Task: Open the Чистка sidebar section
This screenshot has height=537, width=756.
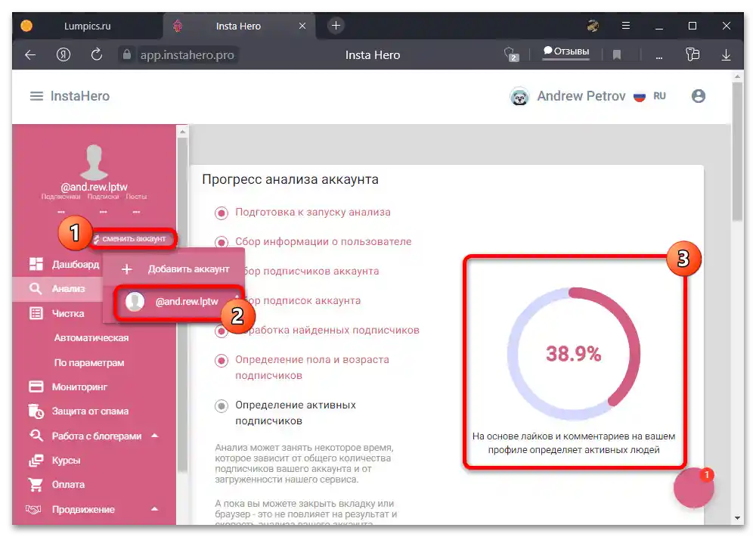Action: (68, 314)
